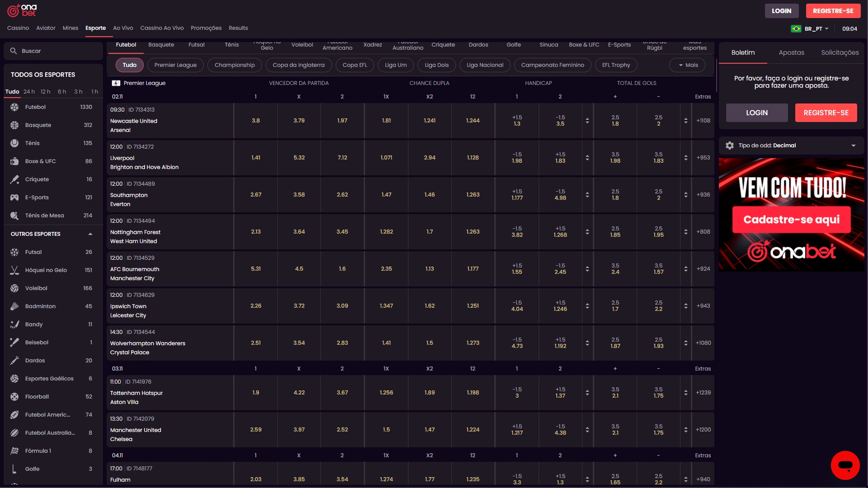Open the live chat support bubble

click(x=845, y=465)
